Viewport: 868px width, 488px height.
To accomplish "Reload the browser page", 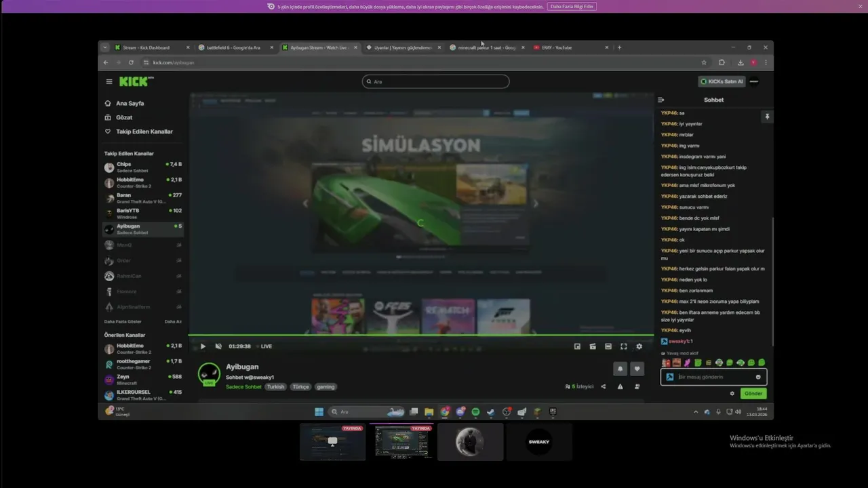I will (131, 62).
